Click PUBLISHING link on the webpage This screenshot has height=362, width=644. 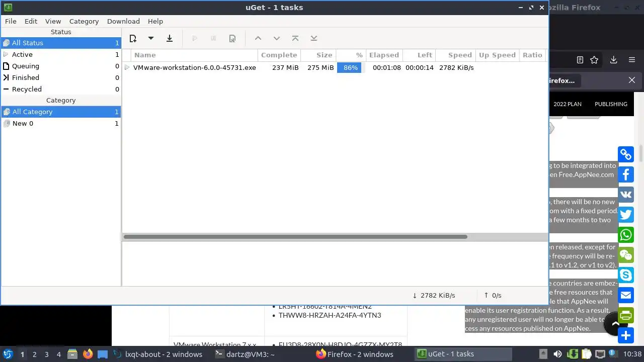coord(611,104)
